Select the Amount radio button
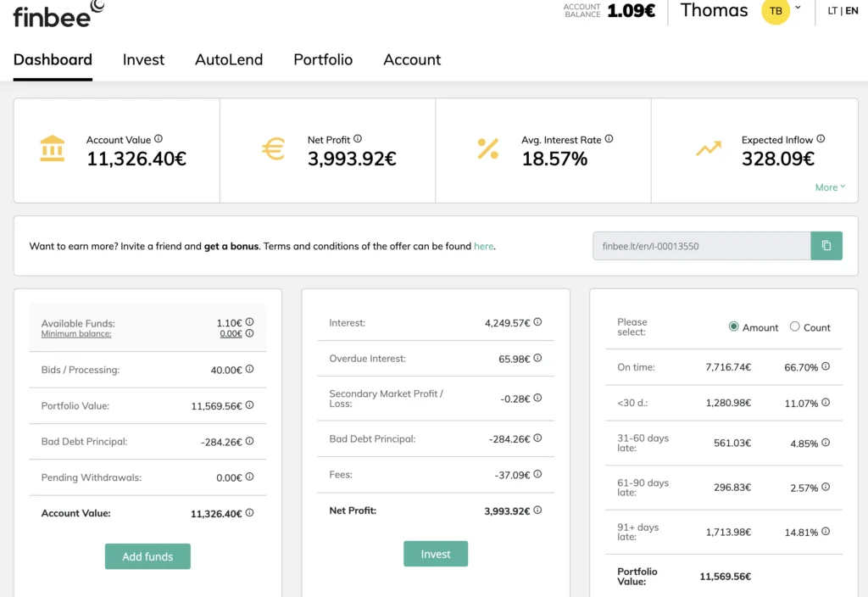 pyautogui.click(x=732, y=326)
